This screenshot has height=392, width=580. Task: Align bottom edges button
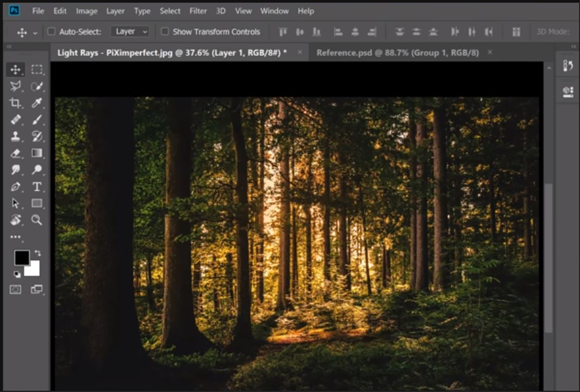tap(316, 32)
